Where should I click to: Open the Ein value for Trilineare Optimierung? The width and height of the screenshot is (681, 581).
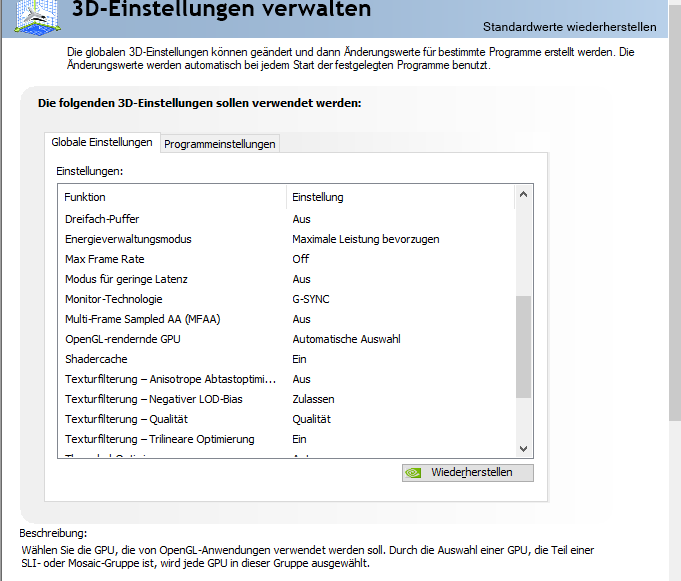(x=299, y=439)
